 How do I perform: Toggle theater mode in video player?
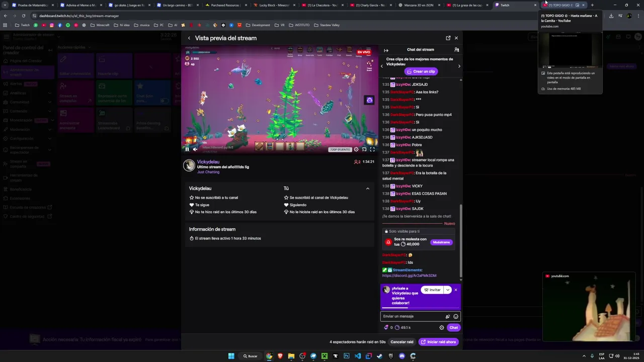(364, 149)
